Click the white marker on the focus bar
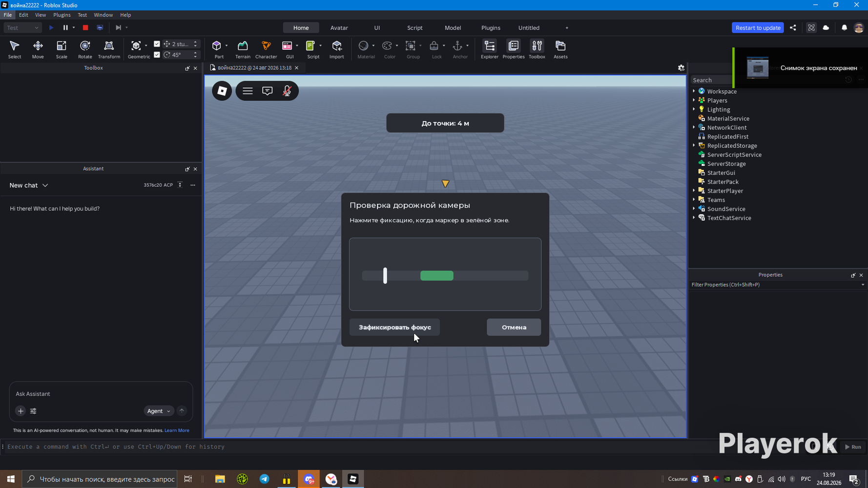The image size is (868, 488). (385, 276)
